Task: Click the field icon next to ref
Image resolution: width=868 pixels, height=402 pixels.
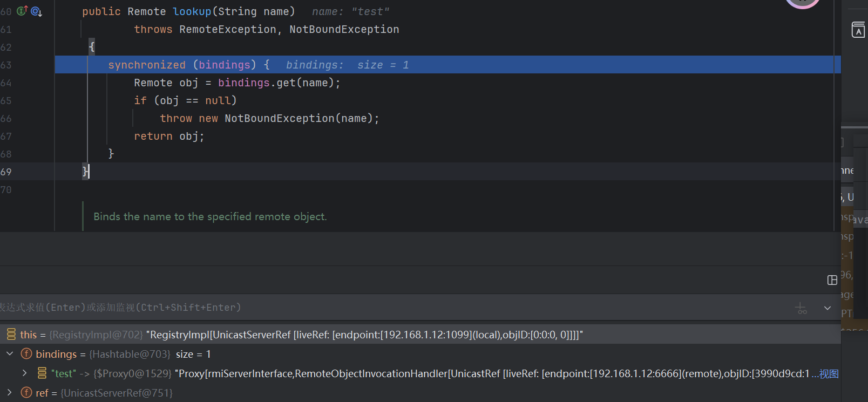Action: (x=26, y=392)
